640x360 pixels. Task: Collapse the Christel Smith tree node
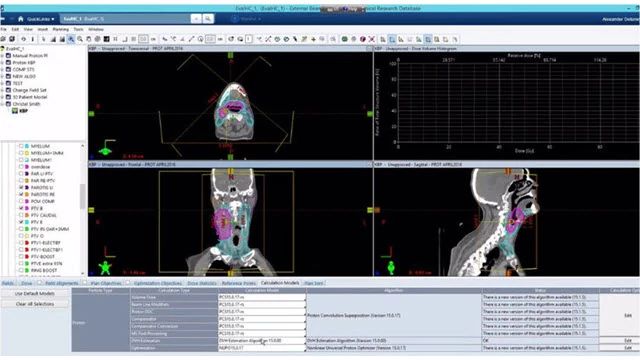(x=2, y=104)
